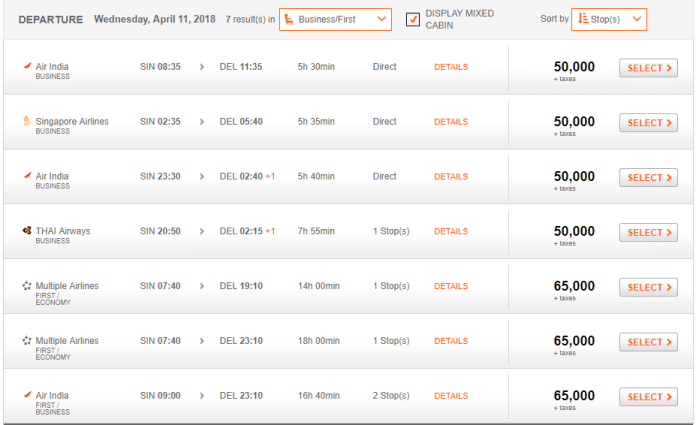The width and height of the screenshot is (696, 425).
Task: Click the 'Singapore Airlines' name text
Action: tap(72, 121)
